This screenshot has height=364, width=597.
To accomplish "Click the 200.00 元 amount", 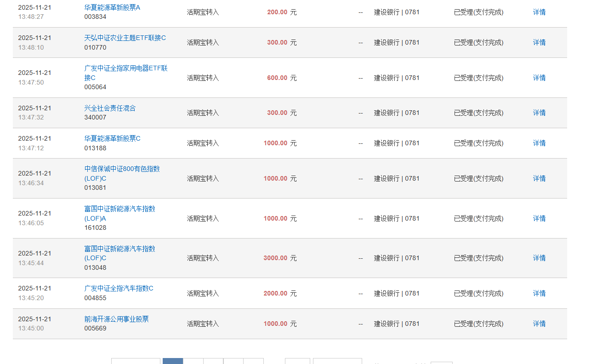I will [282, 12].
